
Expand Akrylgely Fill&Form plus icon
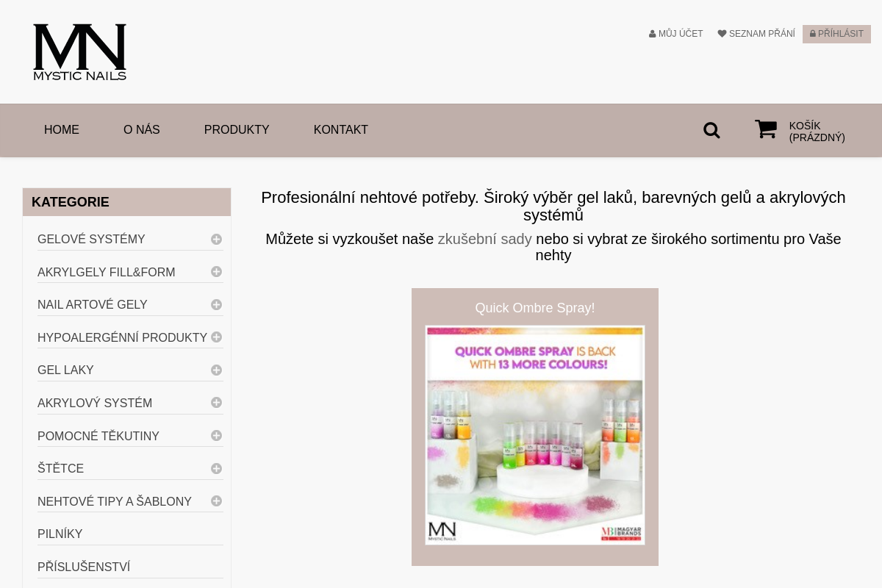tap(216, 272)
